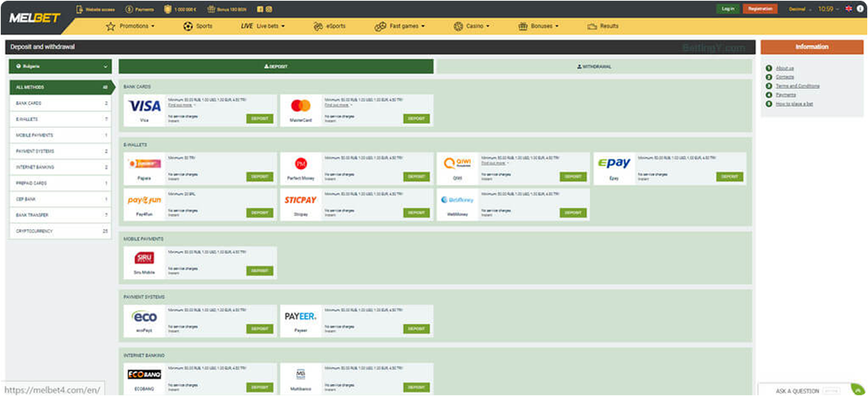
Task: Open the Facebook icon
Action: [260, 9]
